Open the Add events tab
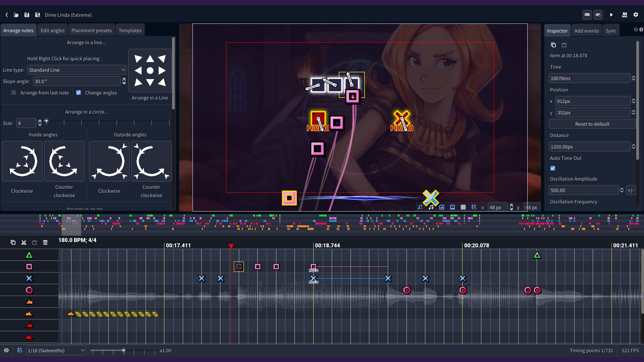The height and width of the screenshot is (362, 644). pyautogui.click(x=586, y=31)
